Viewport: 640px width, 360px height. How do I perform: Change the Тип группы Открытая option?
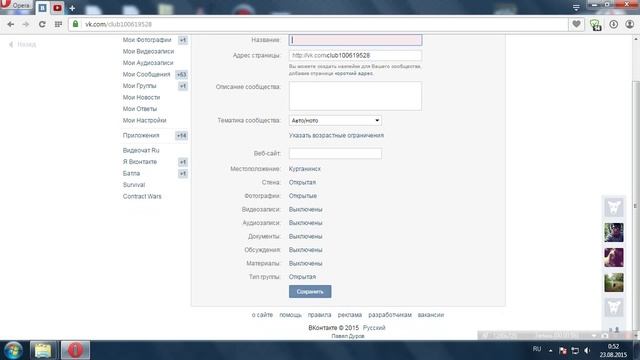302,277
